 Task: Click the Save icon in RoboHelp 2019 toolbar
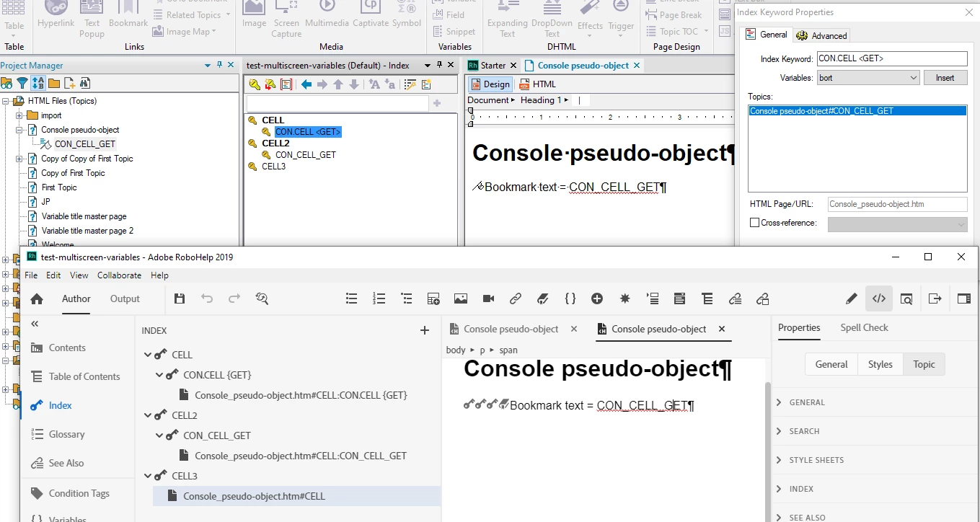pos(180,298)
